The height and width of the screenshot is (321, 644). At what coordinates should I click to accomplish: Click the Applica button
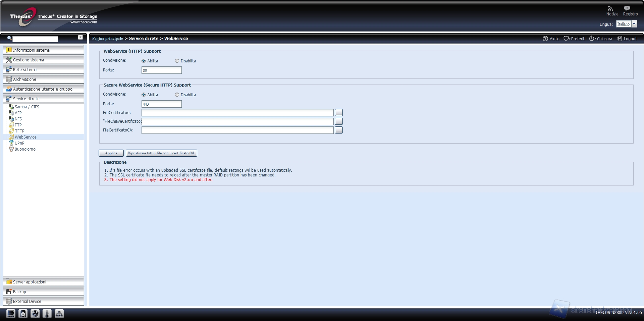(x=111, y=153)
